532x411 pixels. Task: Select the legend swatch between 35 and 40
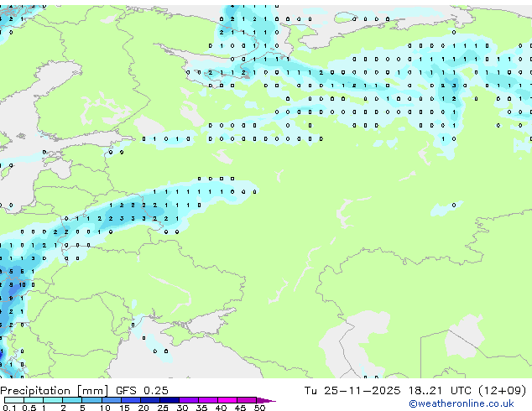point(208,400)
